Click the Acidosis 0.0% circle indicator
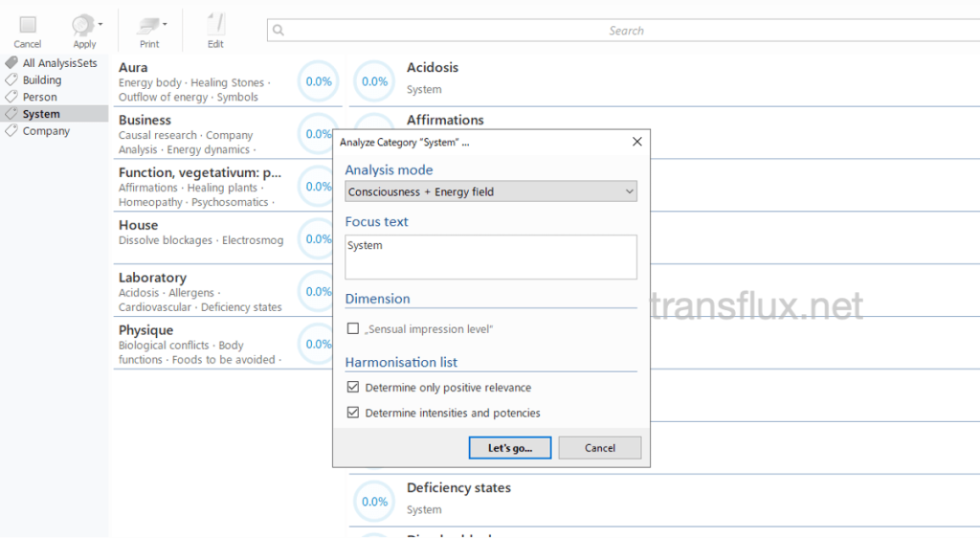The height and width of the screenshot is (538, 980). tap(375, 81)
